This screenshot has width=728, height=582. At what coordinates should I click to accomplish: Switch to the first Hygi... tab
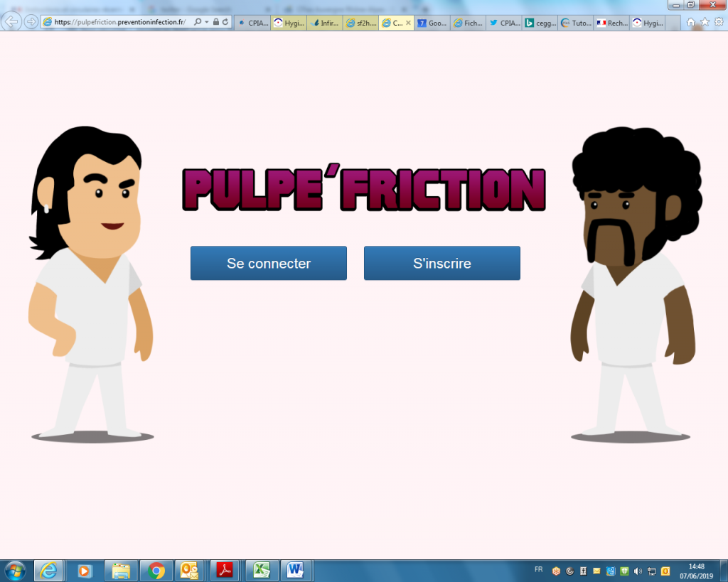click(289, 23)
